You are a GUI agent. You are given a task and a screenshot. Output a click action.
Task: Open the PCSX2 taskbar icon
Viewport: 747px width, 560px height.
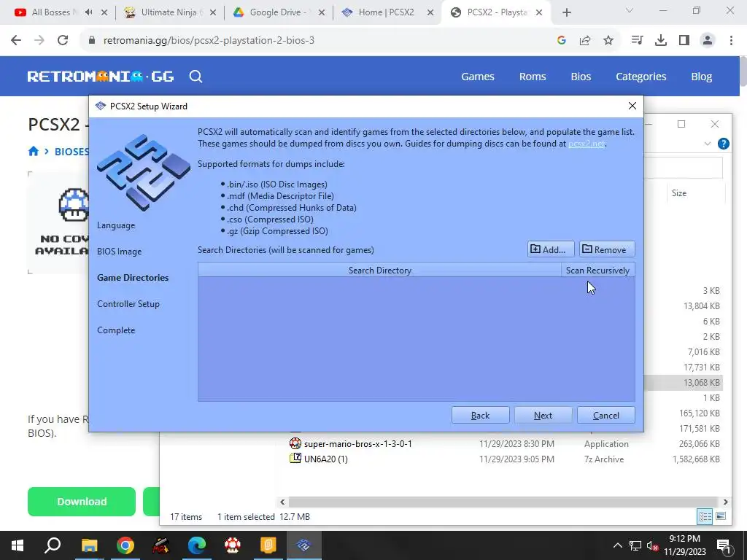coord(303,545)
